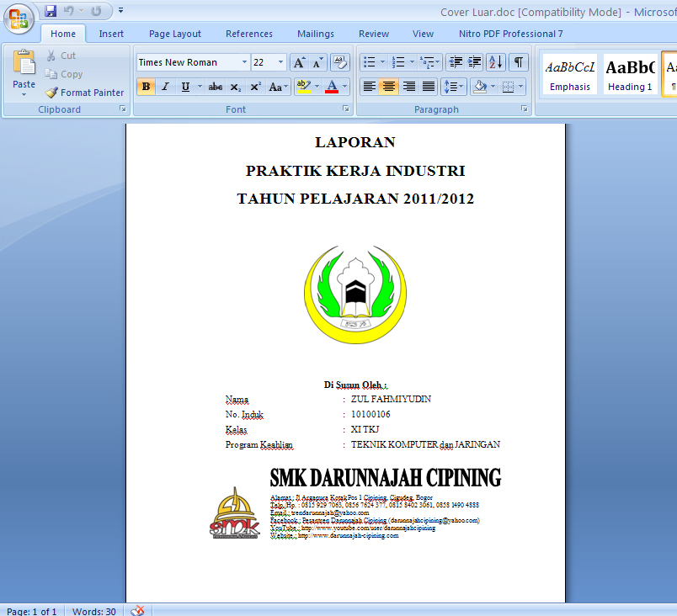Image resolution: width=677 pixels, height=616 pixels.
Task: Open the Font dialog launcher
Action: pos(346,109)
